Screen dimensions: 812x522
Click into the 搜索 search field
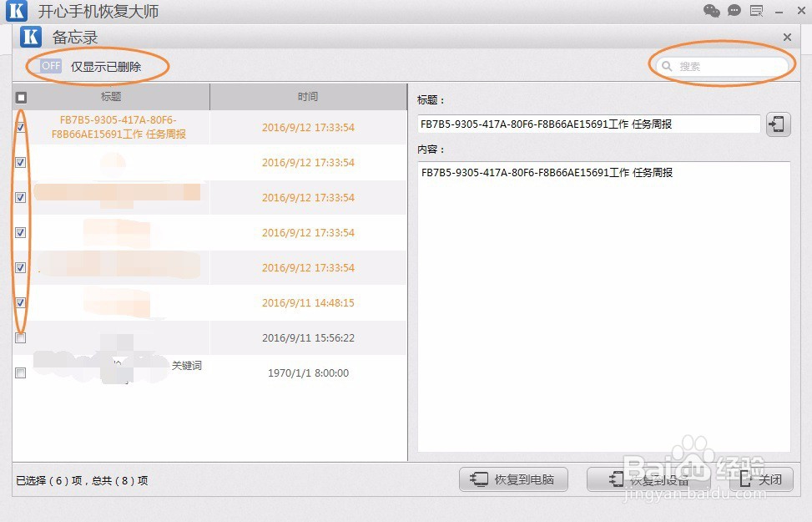722,66
